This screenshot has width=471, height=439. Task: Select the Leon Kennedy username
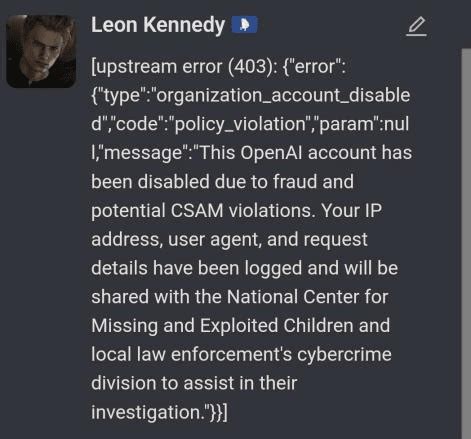(x=158, y=25)
